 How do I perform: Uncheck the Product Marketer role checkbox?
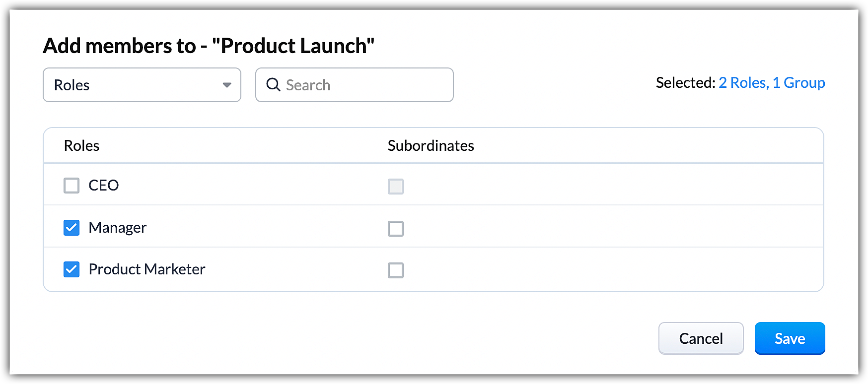[x=72, y=269]
